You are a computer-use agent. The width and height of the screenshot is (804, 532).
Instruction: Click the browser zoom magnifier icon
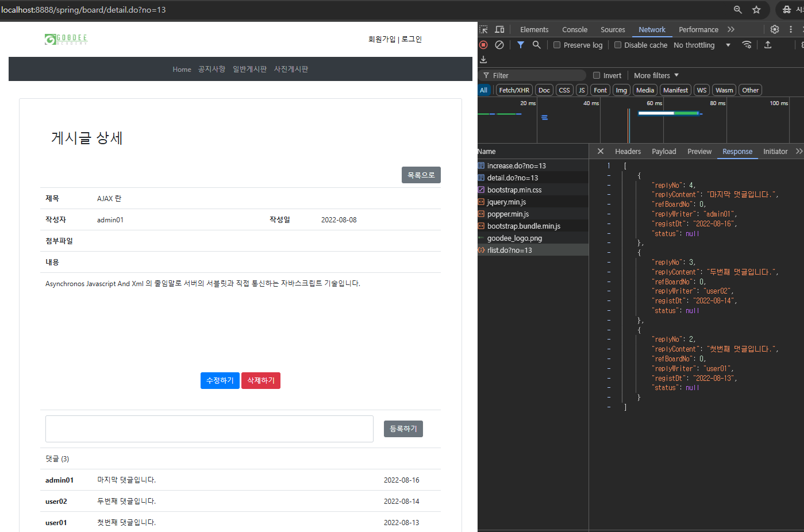[738, 10]
